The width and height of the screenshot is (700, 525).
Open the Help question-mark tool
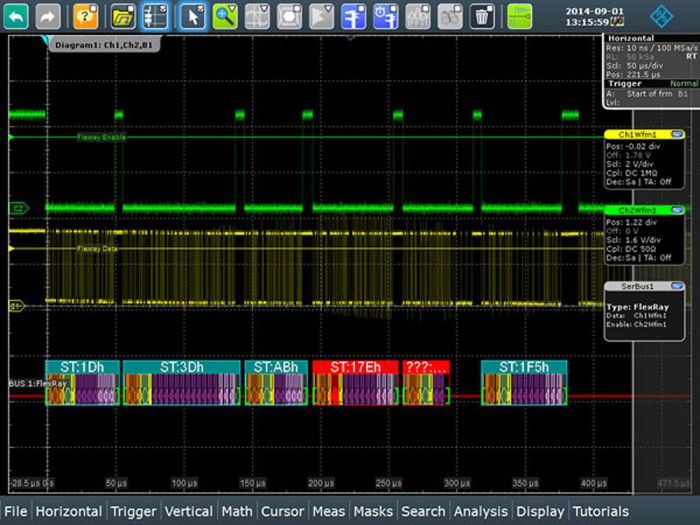pyautogui.click(x=85, y=17)
